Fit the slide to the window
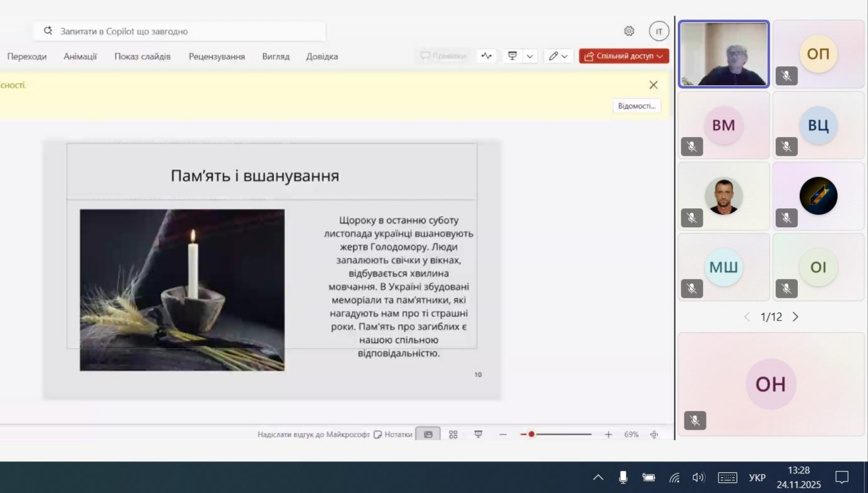 coord(654,434)
